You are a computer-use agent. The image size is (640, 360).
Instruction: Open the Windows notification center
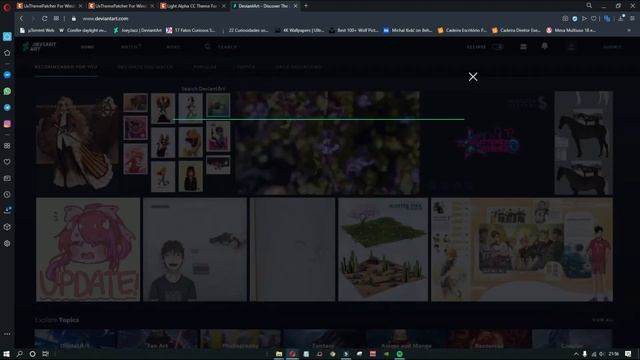coord(628,354)
